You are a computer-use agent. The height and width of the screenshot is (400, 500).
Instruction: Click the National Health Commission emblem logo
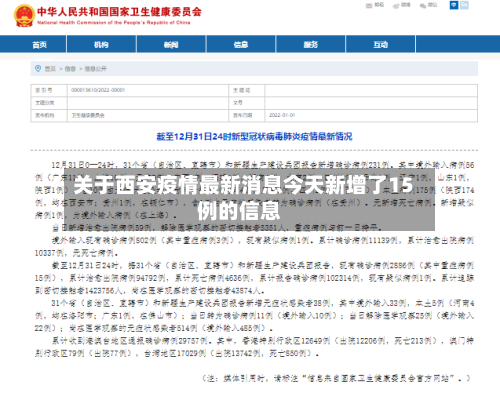tap(24, 15)
